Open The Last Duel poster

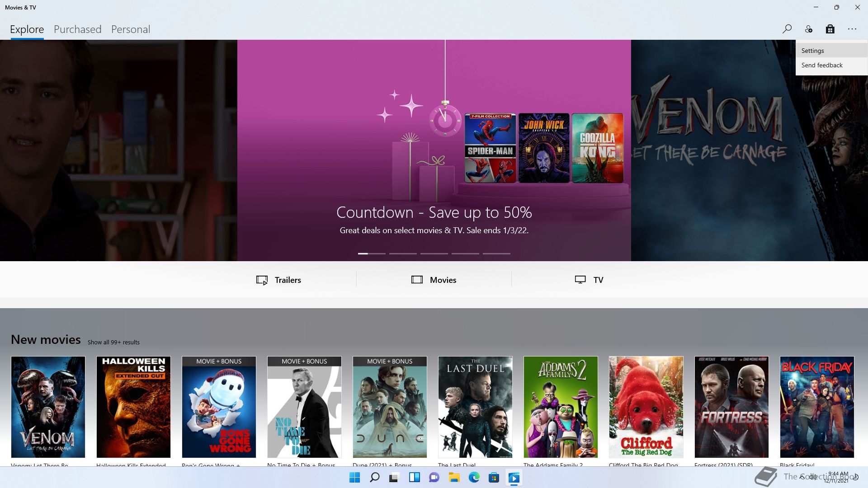pos(475,407)
